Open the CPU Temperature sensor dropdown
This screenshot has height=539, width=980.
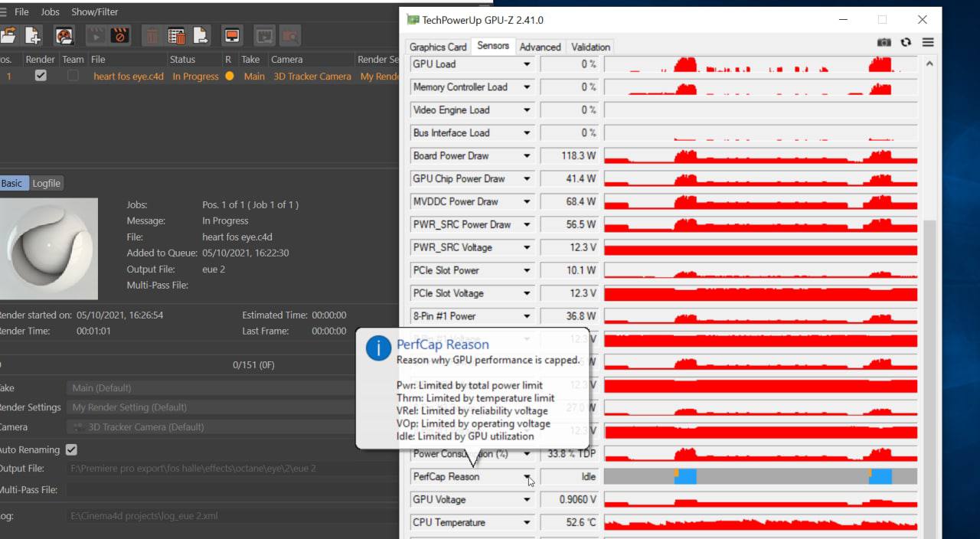[527, 523]
